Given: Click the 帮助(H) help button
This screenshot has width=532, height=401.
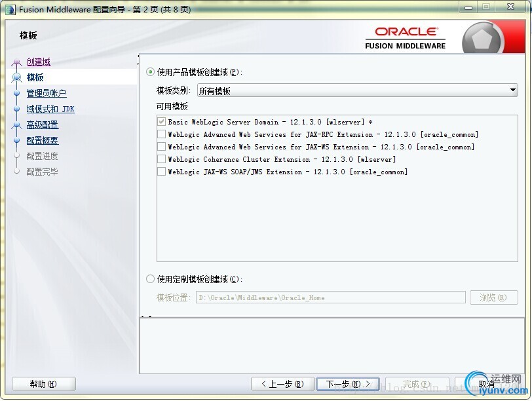Looking at the screenshot, I should tap(43, 384).
